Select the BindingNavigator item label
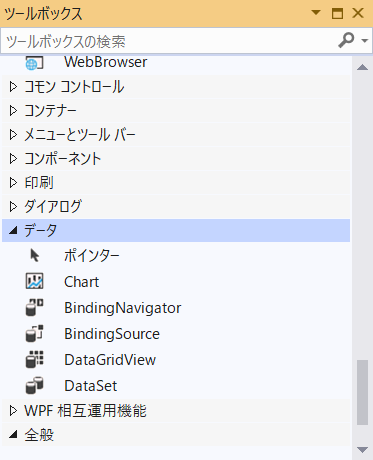Viewport: 373px width, 460px height. 123,308
